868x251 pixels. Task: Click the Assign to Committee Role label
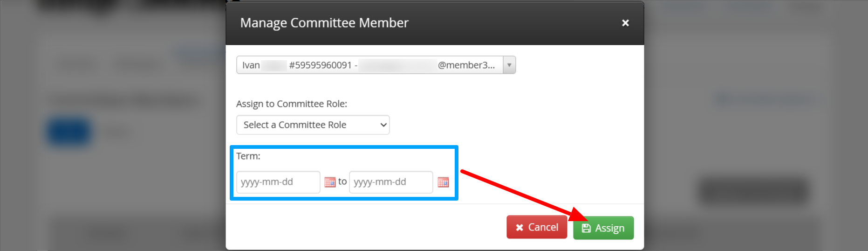click(292, 104)
